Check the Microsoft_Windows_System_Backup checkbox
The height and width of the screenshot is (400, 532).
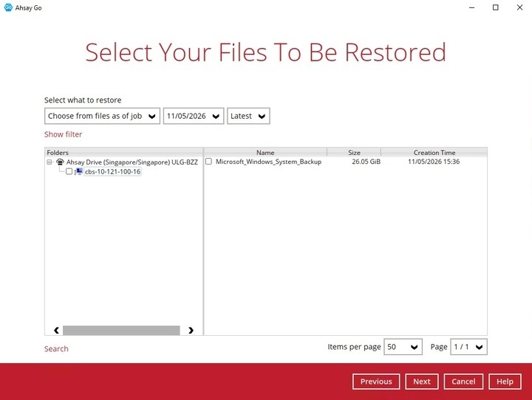coord(208,162)
